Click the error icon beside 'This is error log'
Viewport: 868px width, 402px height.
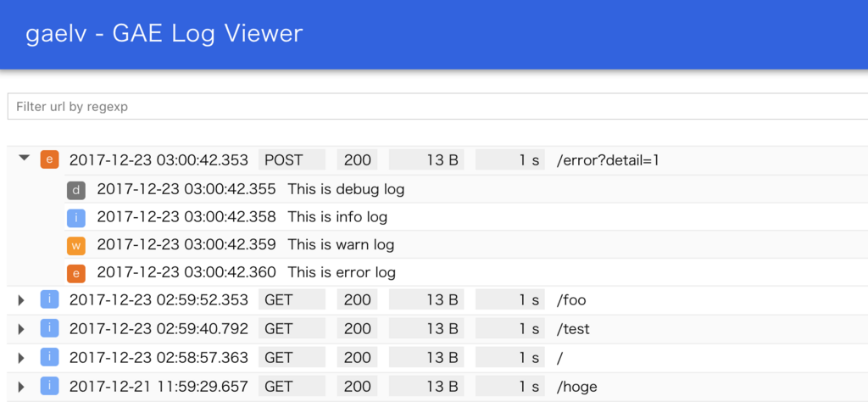76,274
